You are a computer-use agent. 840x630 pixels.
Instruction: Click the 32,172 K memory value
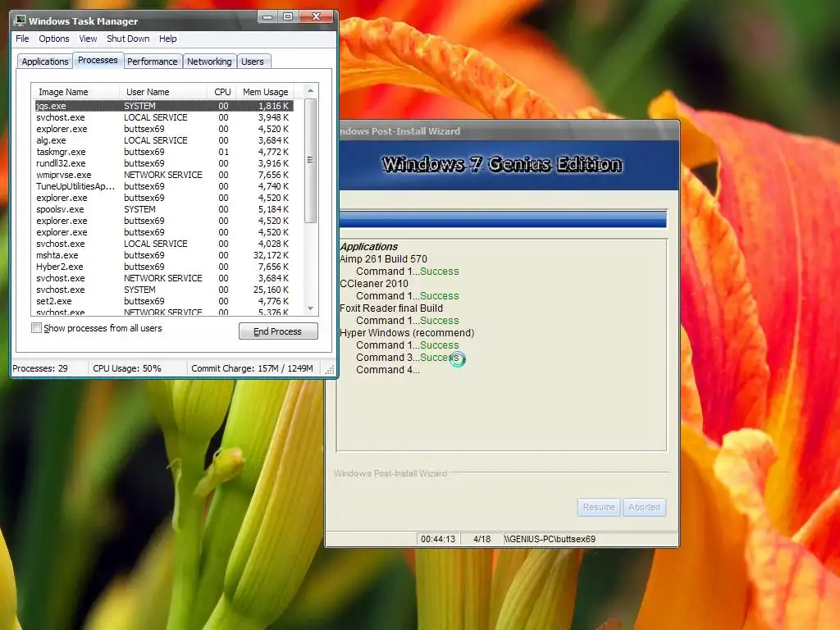click(271, 256)
